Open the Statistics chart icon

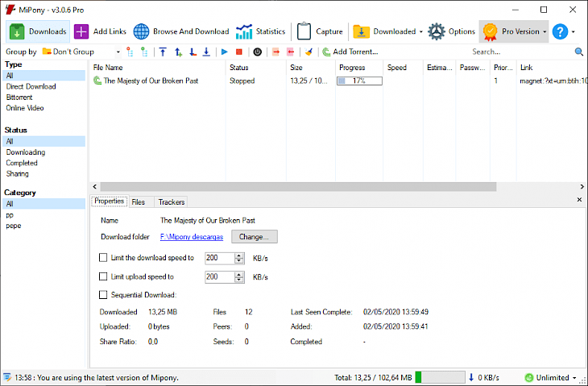244,31
